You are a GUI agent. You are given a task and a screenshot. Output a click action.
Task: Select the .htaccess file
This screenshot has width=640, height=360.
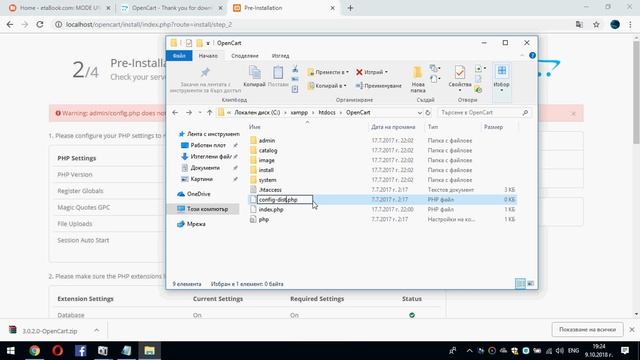pos(270,190)
